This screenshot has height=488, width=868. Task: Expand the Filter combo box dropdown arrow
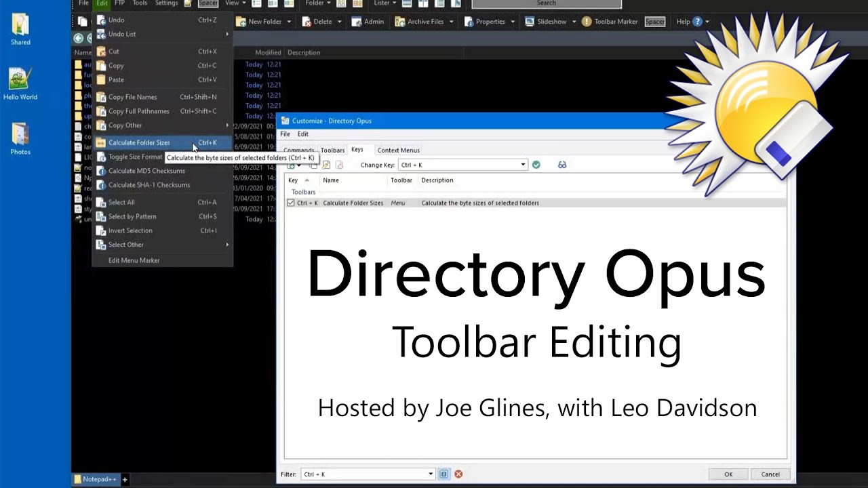coord(431,474)
